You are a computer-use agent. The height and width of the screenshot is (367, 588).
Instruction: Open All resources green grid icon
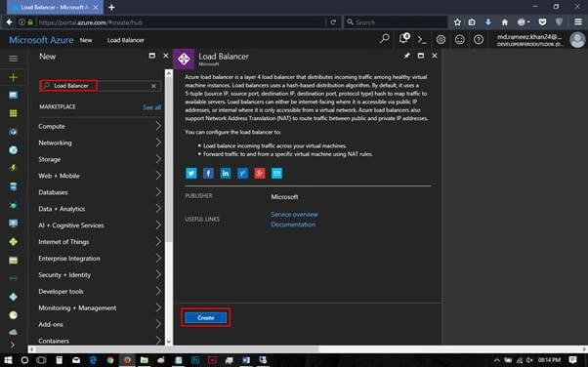coord(13,113)
